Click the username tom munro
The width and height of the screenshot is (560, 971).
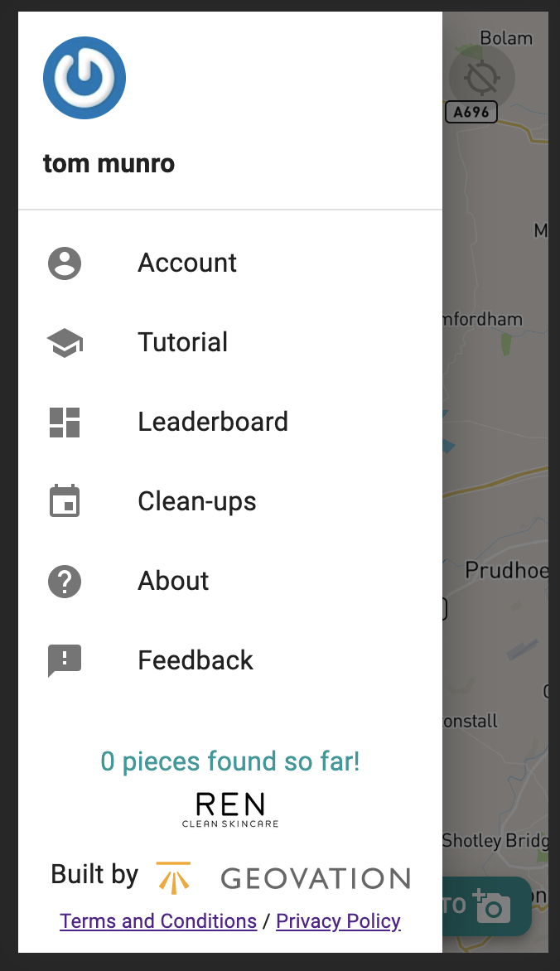click(x=109, y=163)
